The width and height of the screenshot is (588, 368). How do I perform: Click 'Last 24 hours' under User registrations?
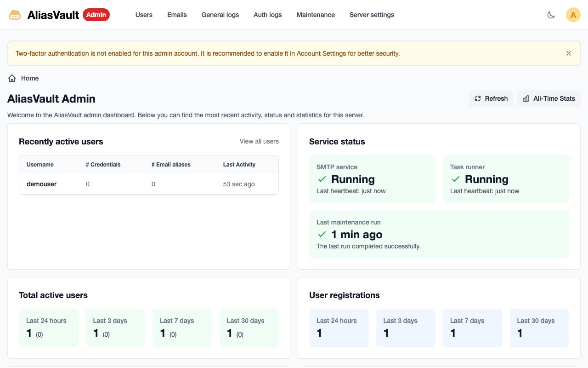pyautogui.click(x=337, y=321)
